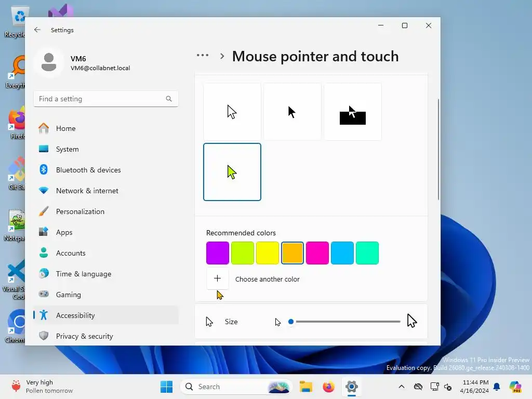This screenshot has height=399, width=532.
Task: Click Choose another color label
Action: point(268,279)
